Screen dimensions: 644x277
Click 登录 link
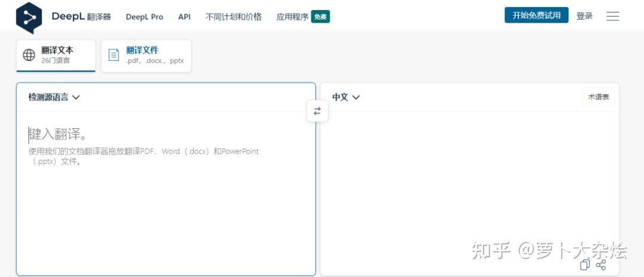pyautogui.click(x=584, y=16)
